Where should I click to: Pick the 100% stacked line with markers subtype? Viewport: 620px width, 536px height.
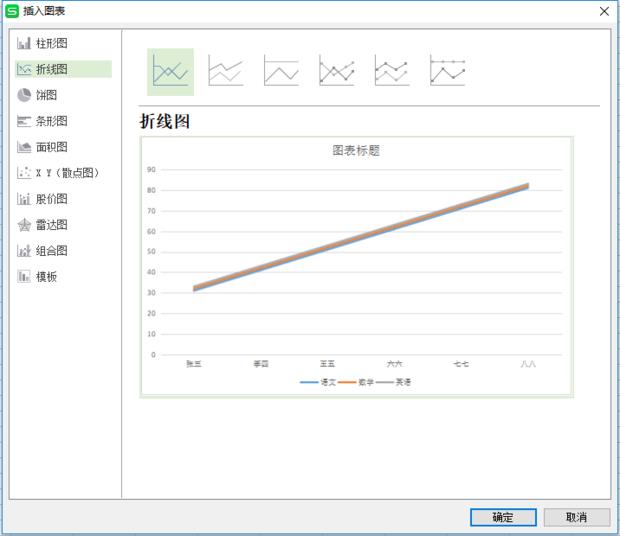coord(447,71)
